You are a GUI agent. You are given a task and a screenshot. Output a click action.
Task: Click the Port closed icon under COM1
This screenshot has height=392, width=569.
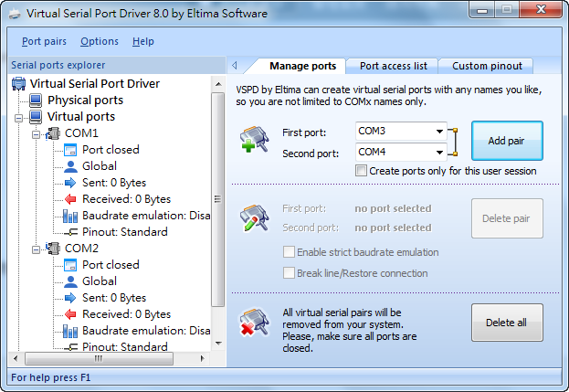(x=70, y=150)
